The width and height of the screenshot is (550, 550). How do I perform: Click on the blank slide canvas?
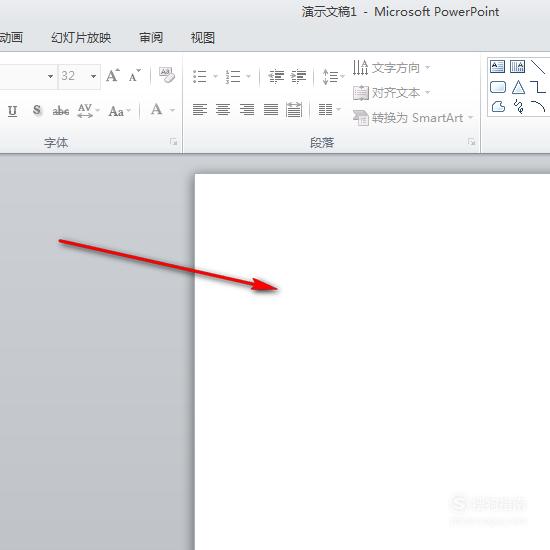372,362
